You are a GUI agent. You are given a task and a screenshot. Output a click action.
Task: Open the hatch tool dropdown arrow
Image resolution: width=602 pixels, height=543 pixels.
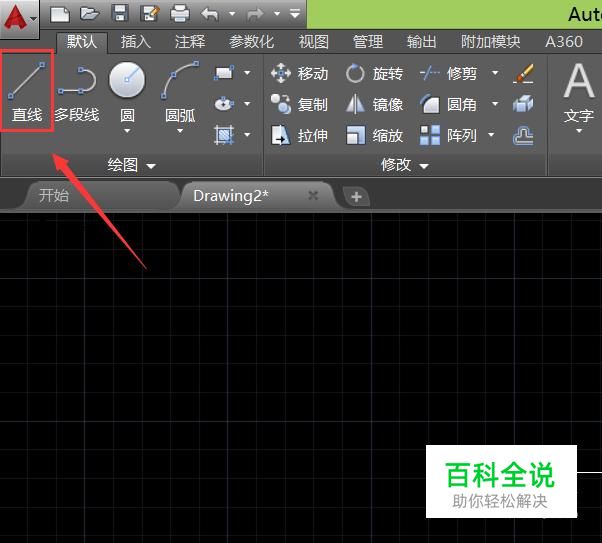(247, 134)
